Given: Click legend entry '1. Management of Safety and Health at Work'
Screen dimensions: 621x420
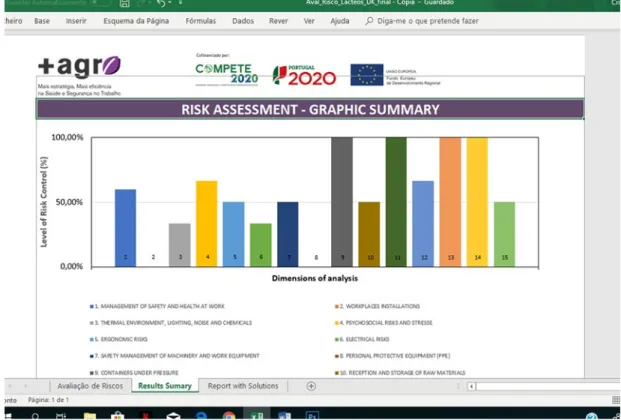Looking at the screenshot, I should pos(157,306).
